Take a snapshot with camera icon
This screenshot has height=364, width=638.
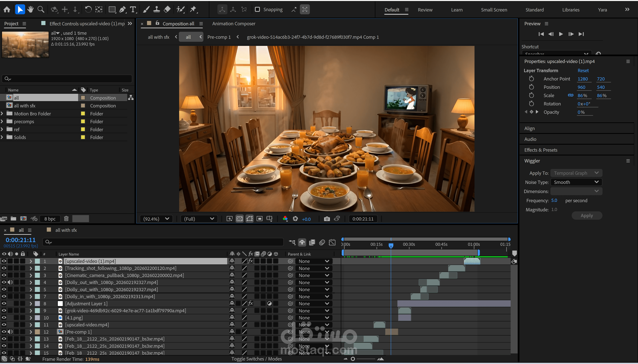(327, 219)
